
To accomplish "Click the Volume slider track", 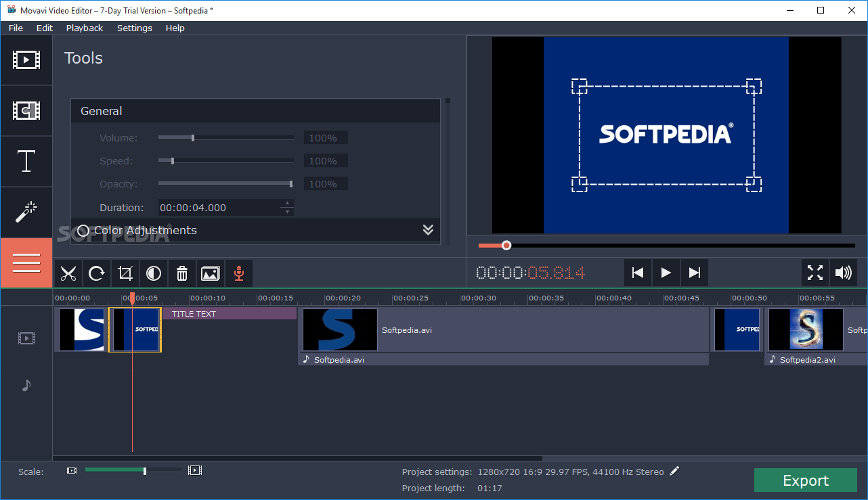I will tap(226, 138).
